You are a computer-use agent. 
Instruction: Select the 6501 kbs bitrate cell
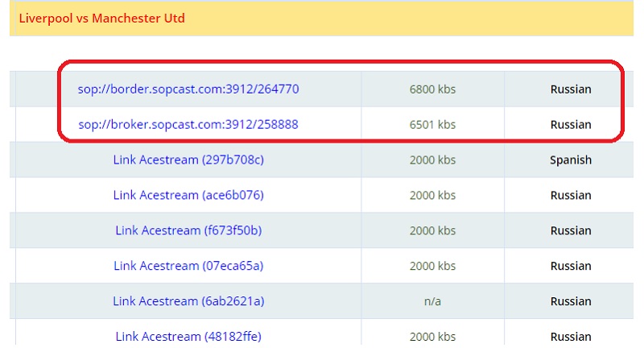pos(432,125)
